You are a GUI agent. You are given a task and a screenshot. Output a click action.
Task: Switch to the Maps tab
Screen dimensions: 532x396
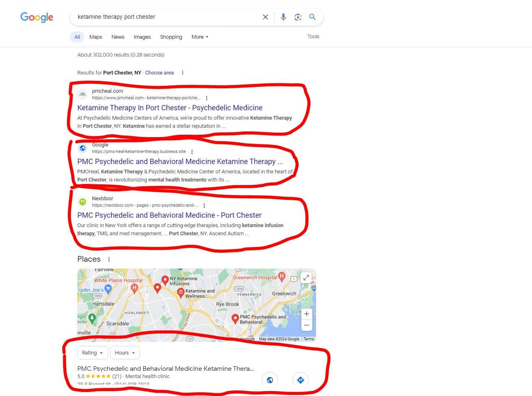pyautogui.click(x=96, y=37)
